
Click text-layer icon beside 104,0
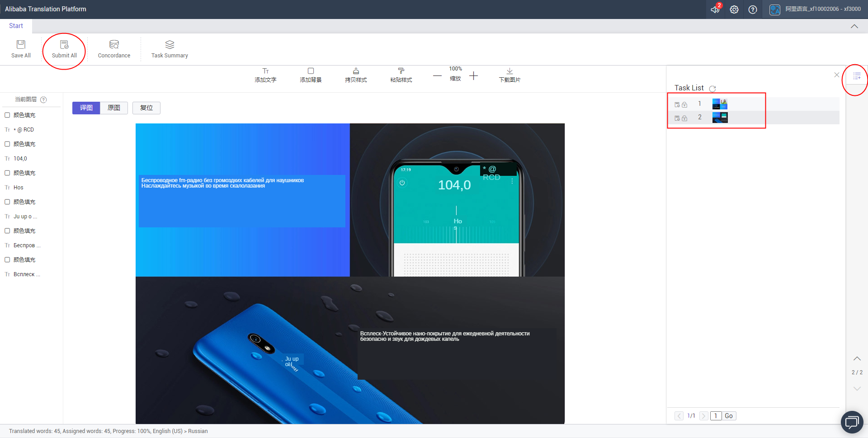click(x=7, y=159)
